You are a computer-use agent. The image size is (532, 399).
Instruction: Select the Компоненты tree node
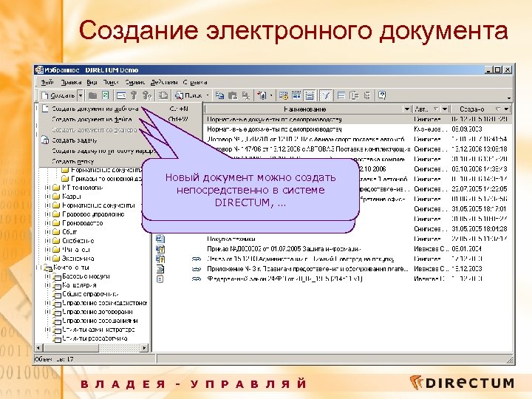click(x=71, y=267)
